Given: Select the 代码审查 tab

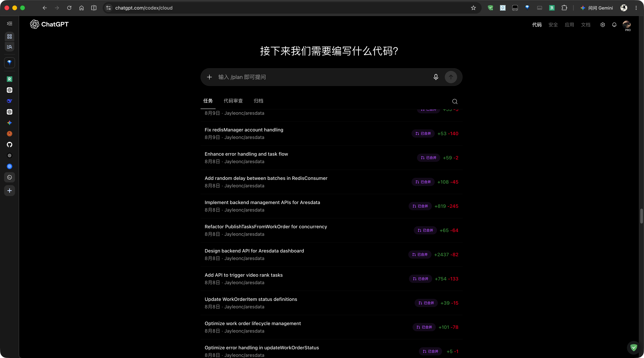Looking at the screenshot, I should coord(233,101).
